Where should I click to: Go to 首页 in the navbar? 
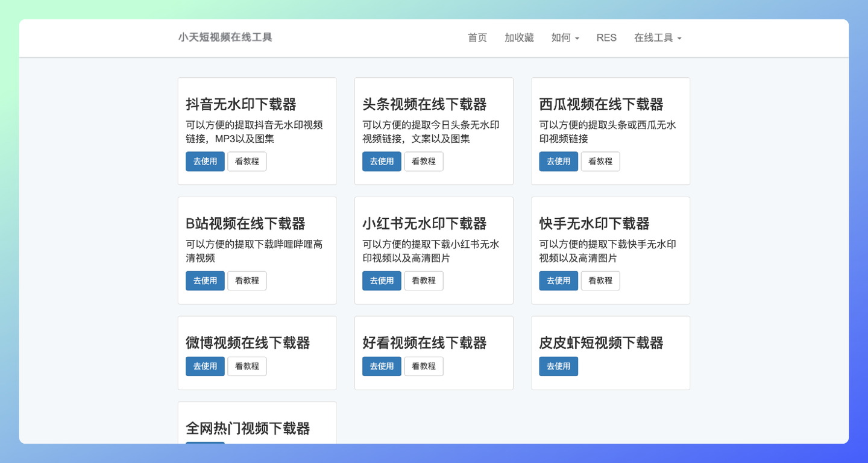click(x=477, y=38)
